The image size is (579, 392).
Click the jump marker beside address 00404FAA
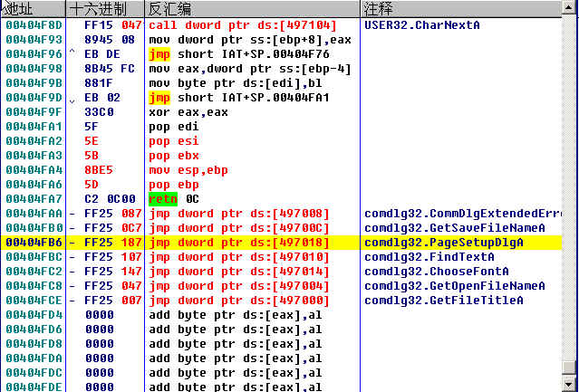[x=72, y=214]
